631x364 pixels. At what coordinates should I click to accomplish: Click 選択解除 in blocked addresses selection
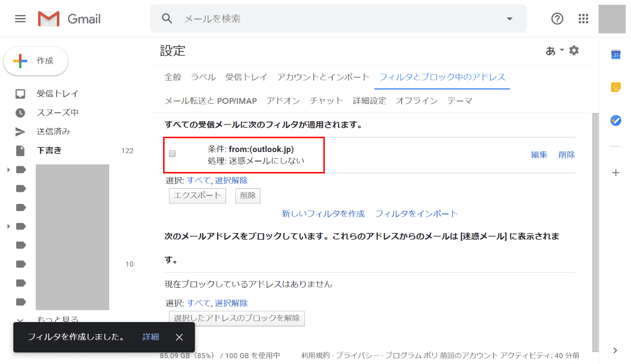coord(231,303)
